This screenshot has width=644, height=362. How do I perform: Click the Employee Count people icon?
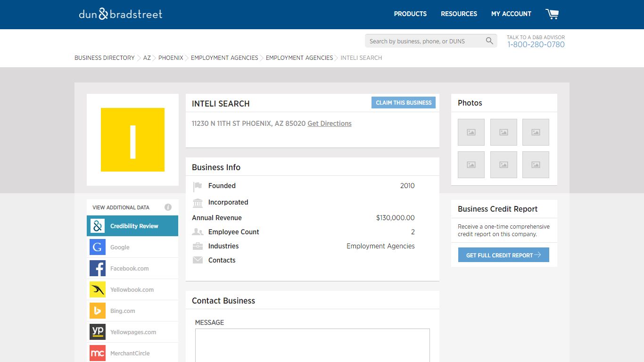click(x=198, y=232)
